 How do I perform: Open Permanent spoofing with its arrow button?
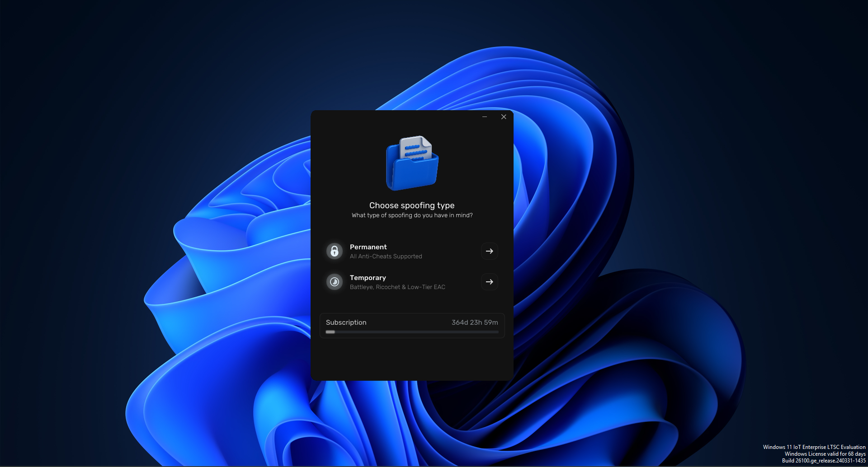pyautogui.click(x=490, y=251)
